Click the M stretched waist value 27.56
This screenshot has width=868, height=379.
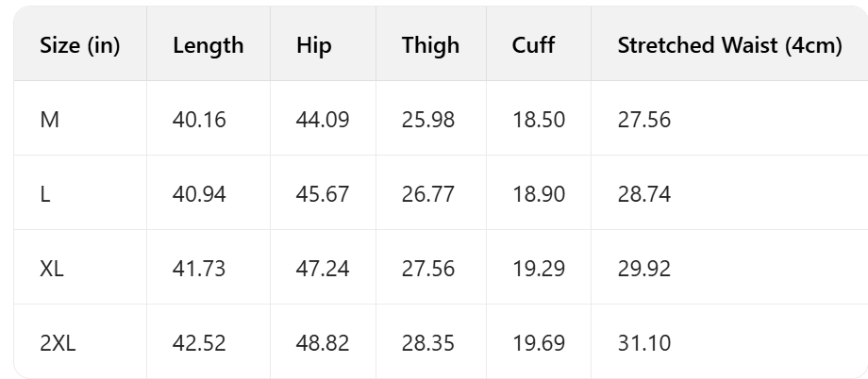coord(644,120)
